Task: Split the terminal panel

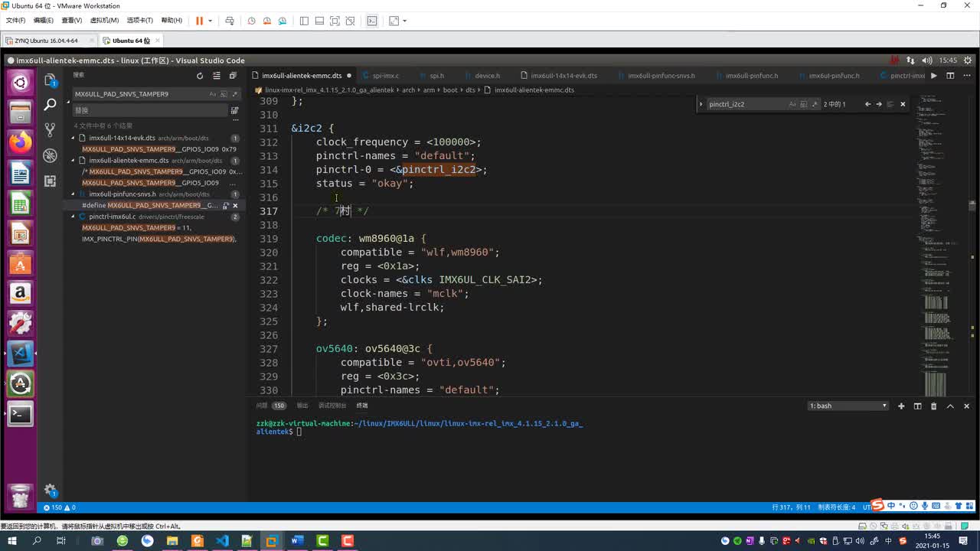Action: point(917,406)
